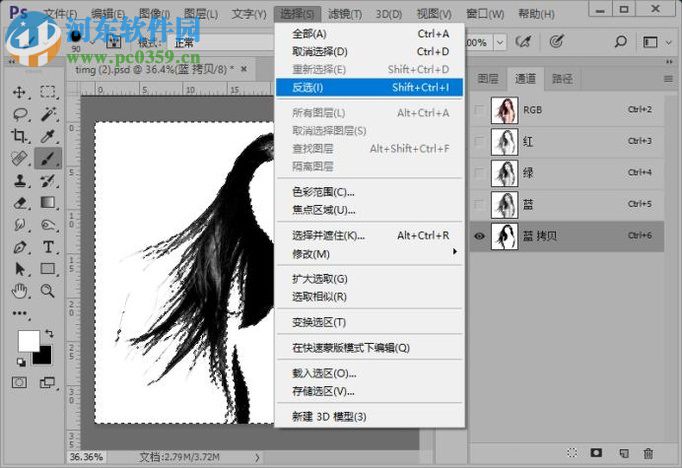
Task: Switch to the 图层 tab
Action: (488, 79)
